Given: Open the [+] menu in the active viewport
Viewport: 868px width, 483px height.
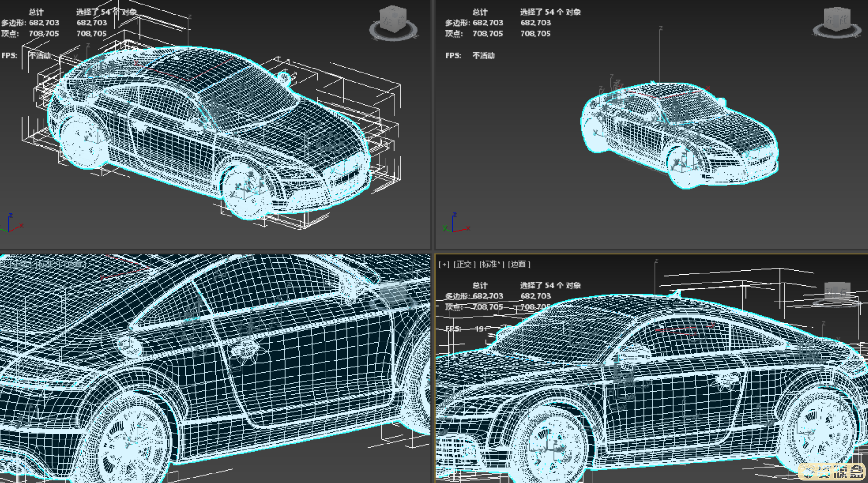Looking at the screenshot, I should click(x=444, y=264).
